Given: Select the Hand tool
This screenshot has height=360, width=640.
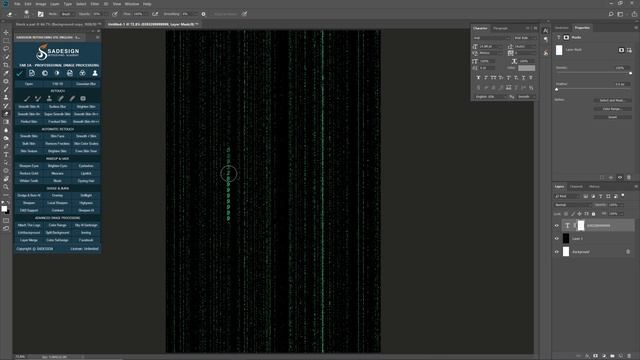Looking at the screenshot, I should pos(6,179).
